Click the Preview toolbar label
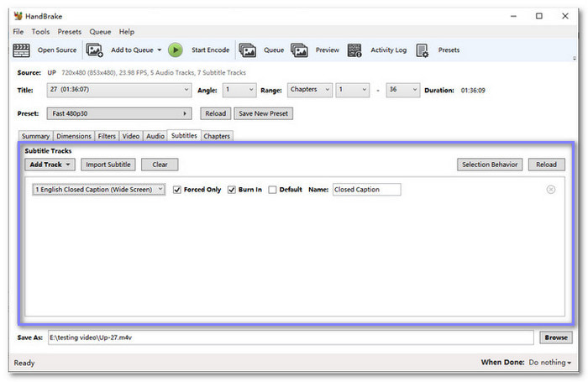Image resolution: width=588 pixels, height=382 pixels. click(x=327, y=50)
